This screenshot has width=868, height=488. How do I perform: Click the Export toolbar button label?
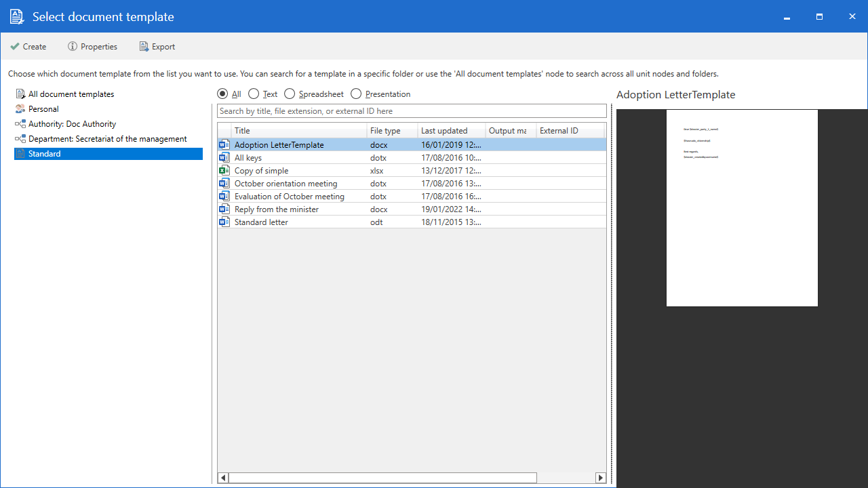[163, 47]
